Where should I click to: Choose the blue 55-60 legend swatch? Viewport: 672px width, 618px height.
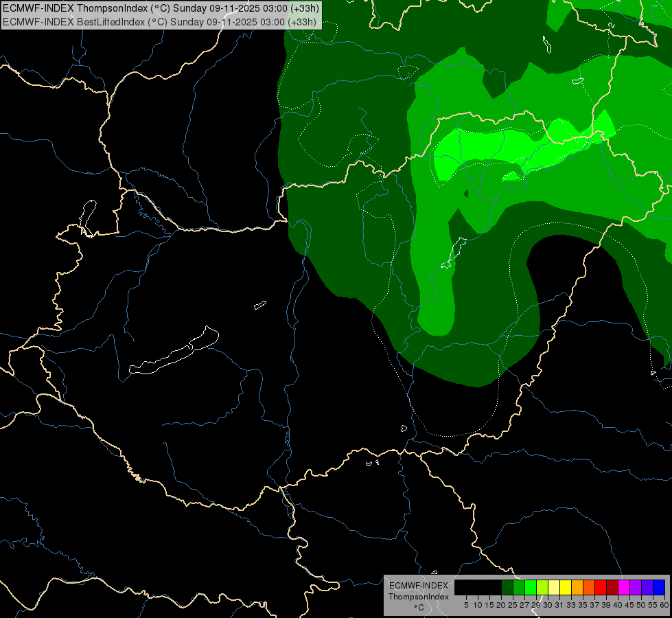[658, 587]
